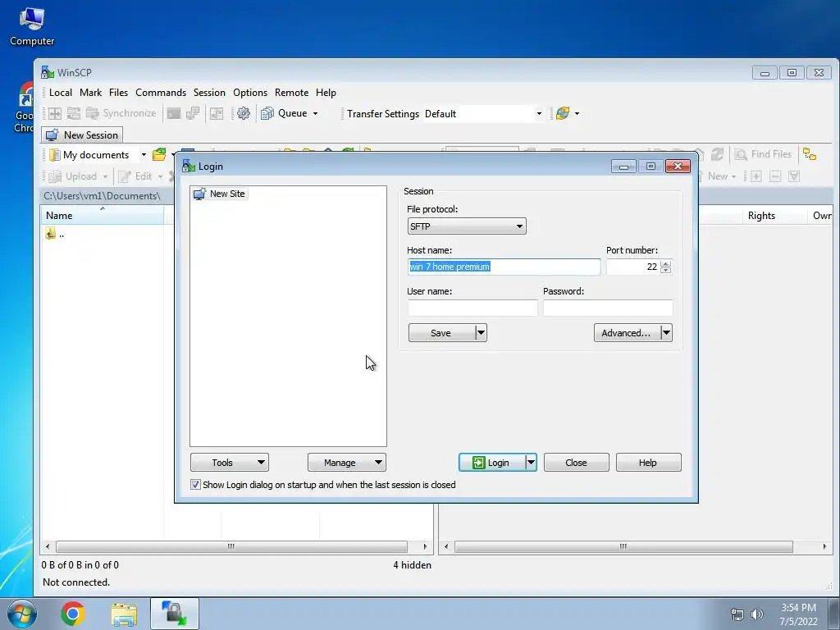The image size is (840, 630).
Task: Click the Compare Directories icon
Action: coord(55,113)
